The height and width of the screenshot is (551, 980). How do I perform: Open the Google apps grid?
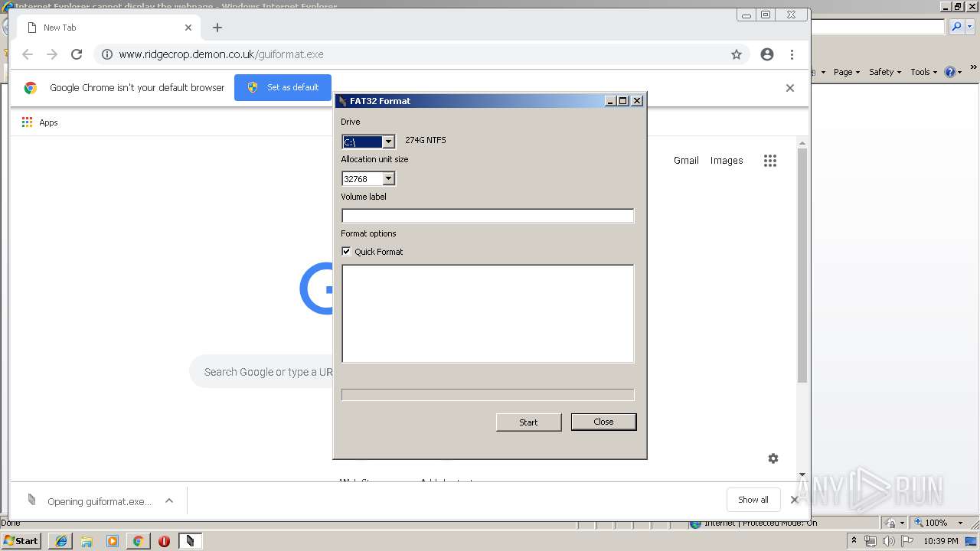click(770, 161)
